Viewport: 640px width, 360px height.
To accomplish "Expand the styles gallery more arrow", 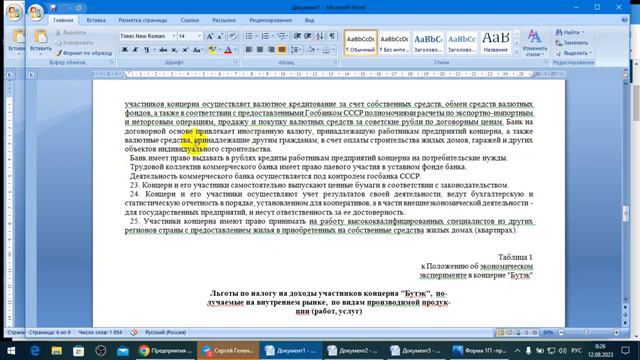I will click(x=517, y=52).
